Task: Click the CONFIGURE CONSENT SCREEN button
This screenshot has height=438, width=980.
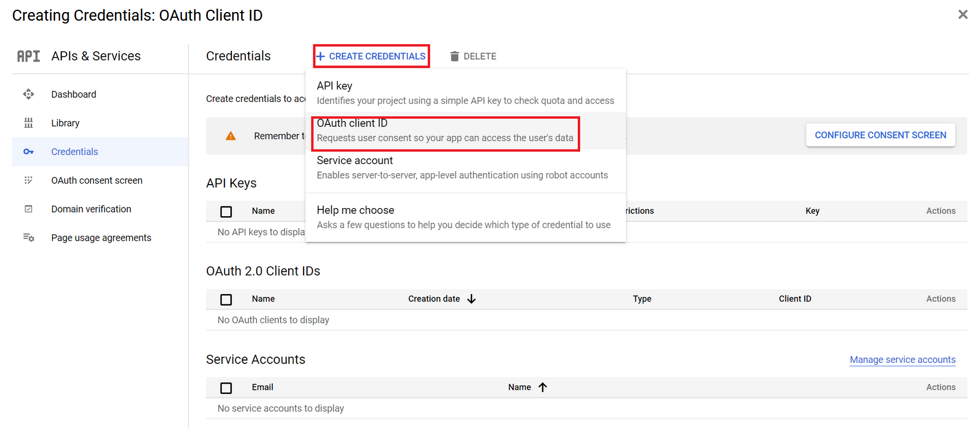Action: pyautogui.click(x=880, y=135)
